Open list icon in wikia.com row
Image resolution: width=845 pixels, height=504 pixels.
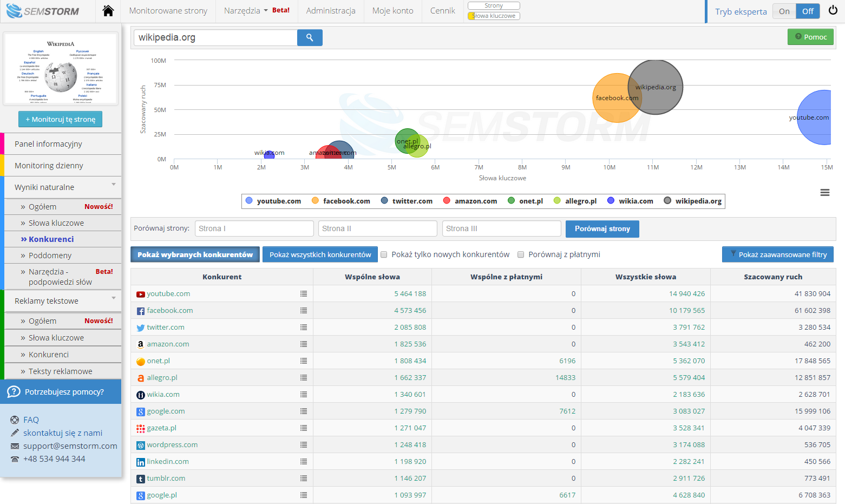pyautogui.click(x=304, y=395)
